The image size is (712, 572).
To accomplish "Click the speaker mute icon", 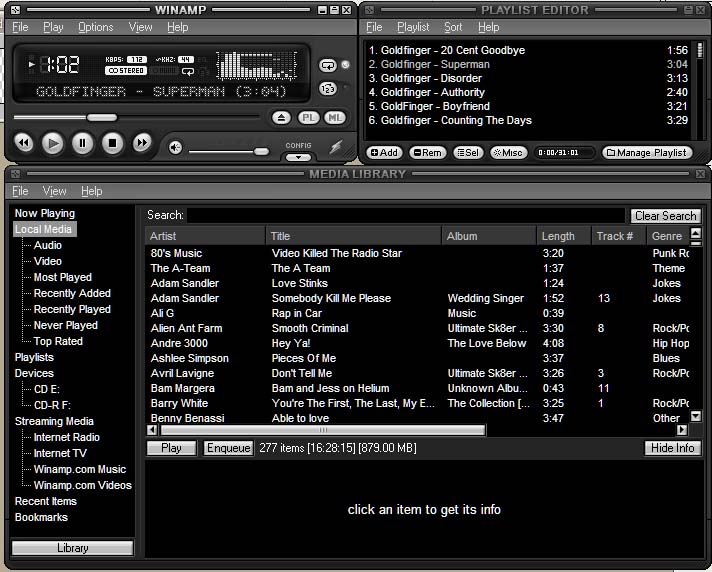I will [175, 148].
